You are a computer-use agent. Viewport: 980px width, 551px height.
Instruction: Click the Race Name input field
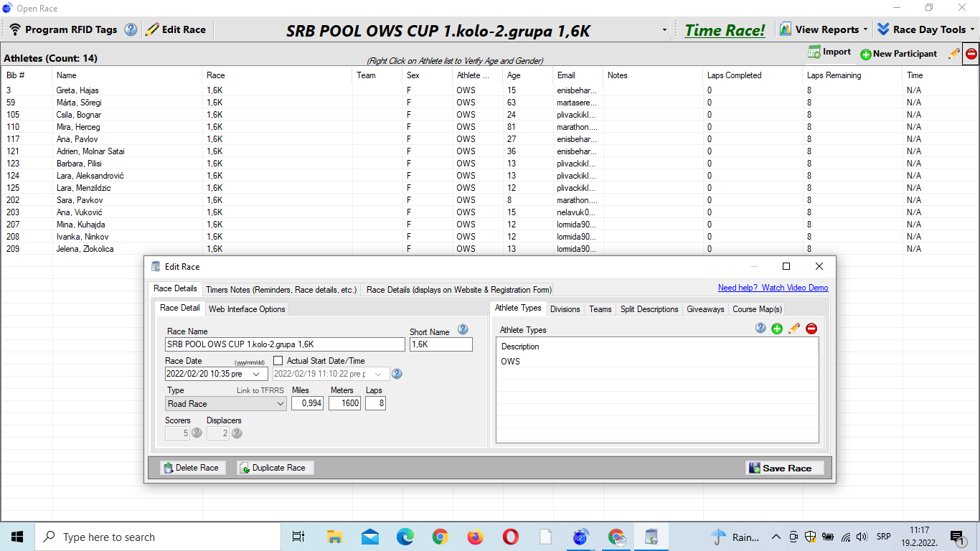click(x=285, y=344)
